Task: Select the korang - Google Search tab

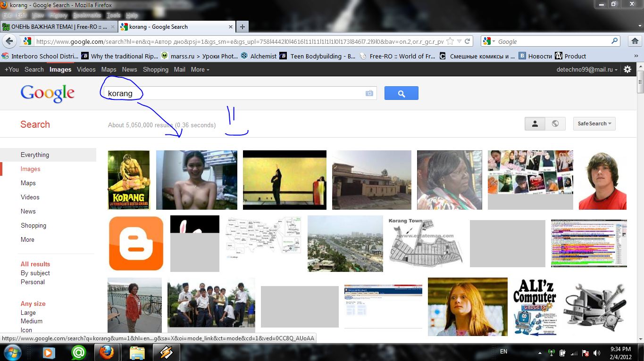Action: 176,27
